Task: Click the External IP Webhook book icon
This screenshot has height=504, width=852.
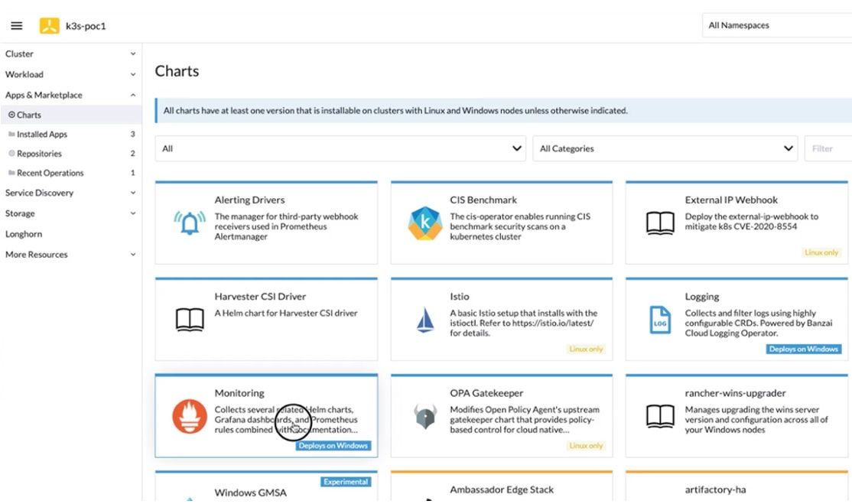Action: 659,223
